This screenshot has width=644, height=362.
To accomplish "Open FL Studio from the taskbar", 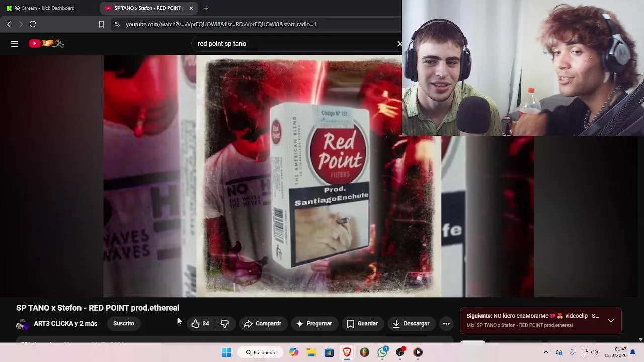I will (364, 352).
